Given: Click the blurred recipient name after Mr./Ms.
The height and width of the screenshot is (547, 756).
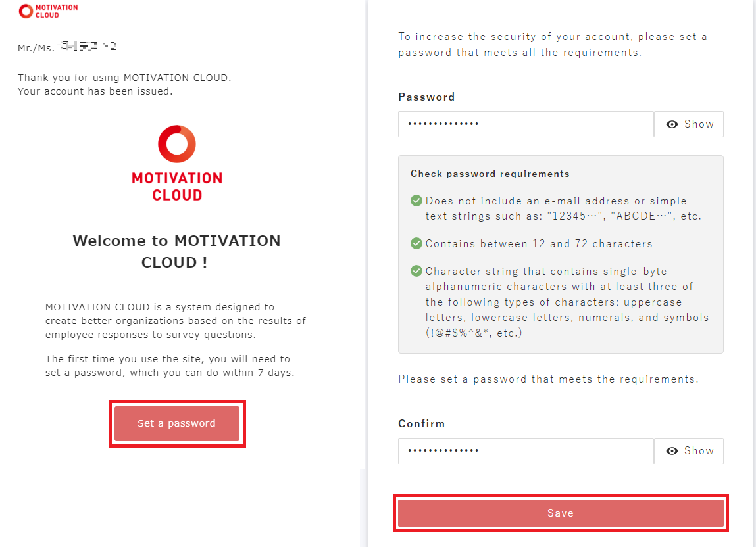Looking at the screenshot, I should tap(88, 47).
